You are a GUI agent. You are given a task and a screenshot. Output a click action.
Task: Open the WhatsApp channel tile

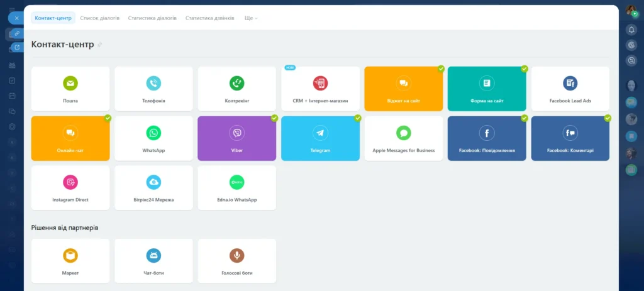pyautogui.click(x=153, y=138)
